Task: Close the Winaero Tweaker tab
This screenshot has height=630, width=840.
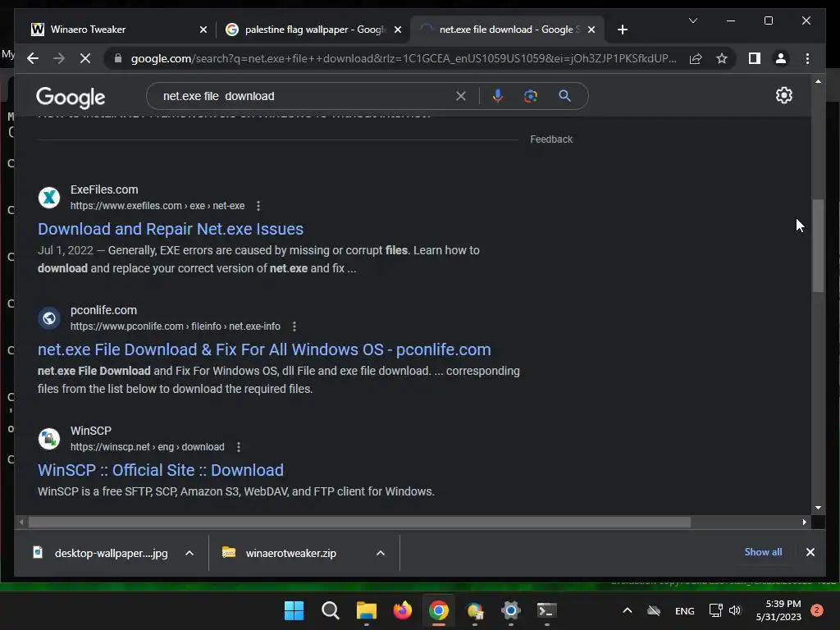Action: point(203,30)
